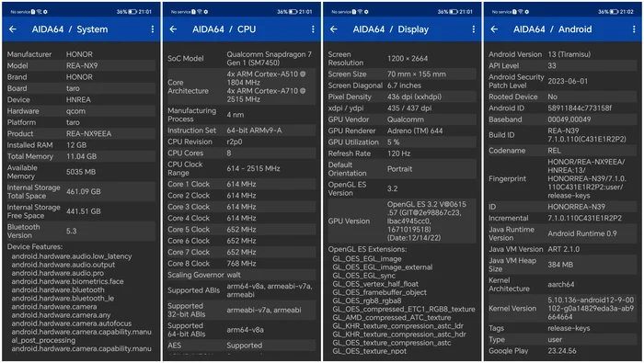Image resolution: width=644 pixels, height=363 pixels.
Task: Select the GPU Renderer Adreno row
Action: 402,130
